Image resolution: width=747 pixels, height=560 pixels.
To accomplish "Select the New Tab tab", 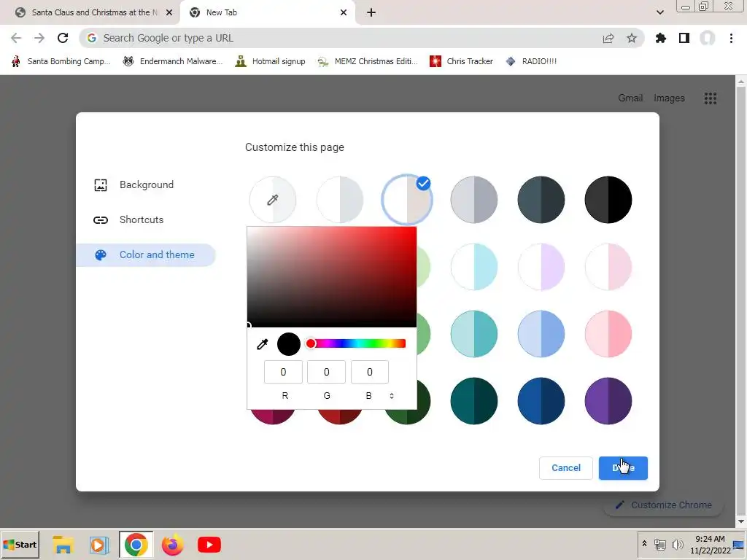I will pos(268,13).
